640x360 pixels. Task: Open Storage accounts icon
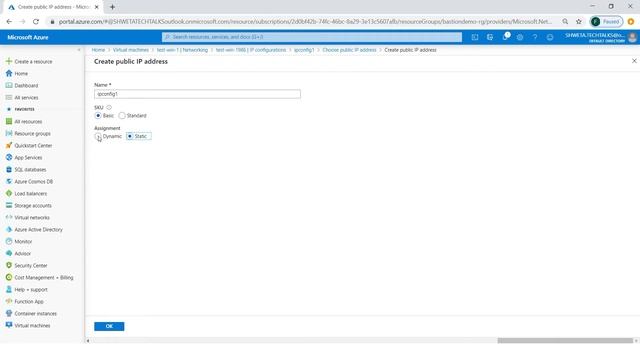[9, 205]
